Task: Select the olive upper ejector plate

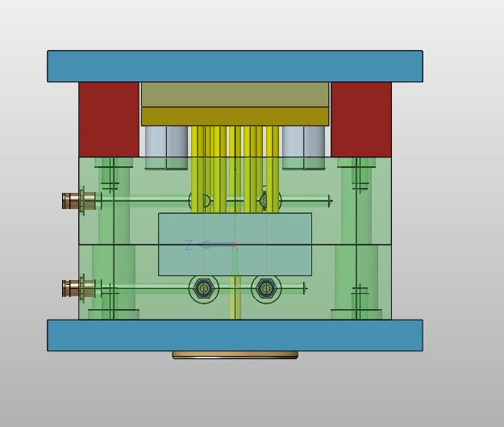Action: 235,94
